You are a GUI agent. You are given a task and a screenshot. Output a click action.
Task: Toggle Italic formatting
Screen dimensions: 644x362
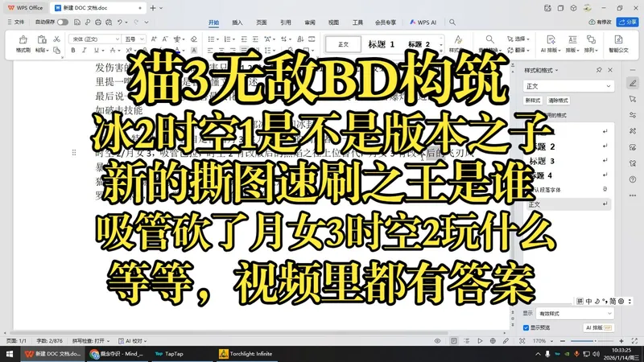point(85,50)
